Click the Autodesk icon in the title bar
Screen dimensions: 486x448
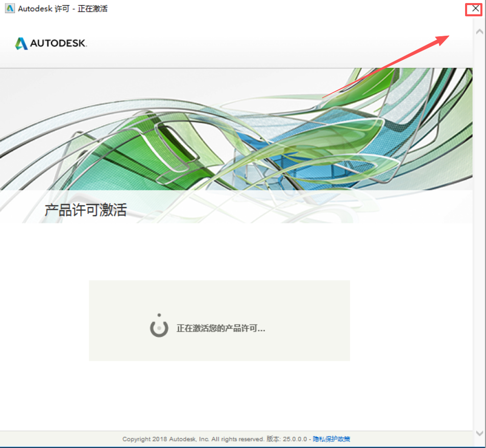coord(9,8)
